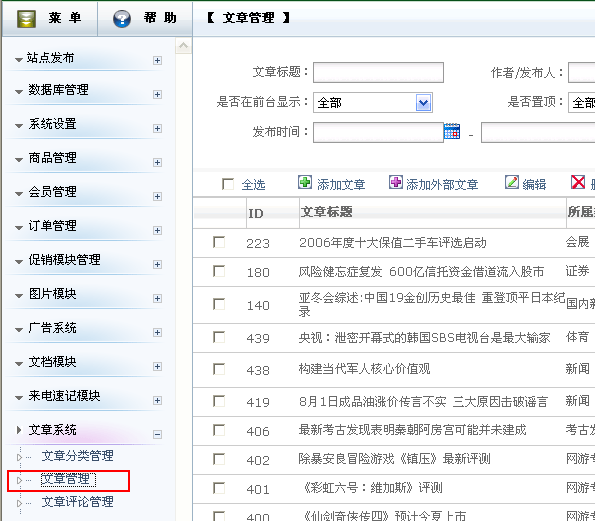
Task: Click the green plus 添加文章 icon
Action: (x=305, y=182)
